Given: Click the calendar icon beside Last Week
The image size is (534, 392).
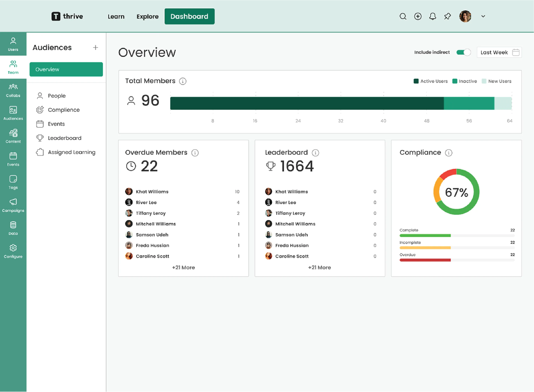Looking at the screenshot, I should click(x=515, y=52).
